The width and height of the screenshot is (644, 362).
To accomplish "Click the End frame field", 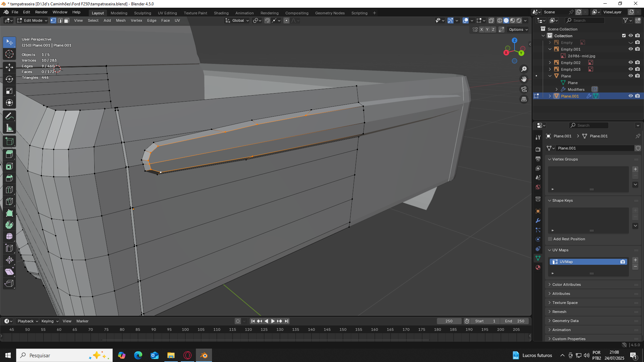I will (x=514, y=321).
